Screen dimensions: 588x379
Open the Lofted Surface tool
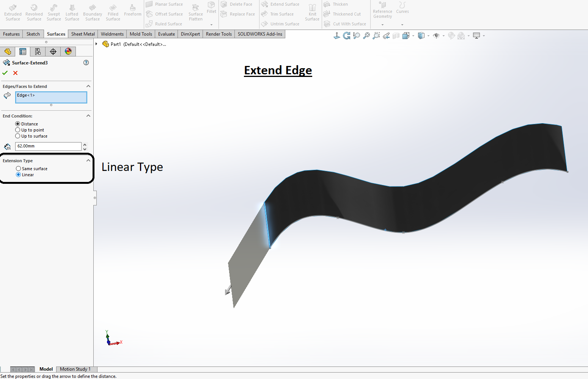point(72,12)
